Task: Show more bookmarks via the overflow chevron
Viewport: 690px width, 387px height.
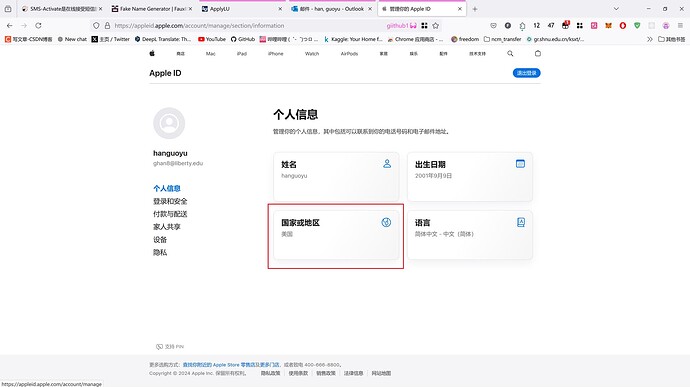Action: (650, 39)
